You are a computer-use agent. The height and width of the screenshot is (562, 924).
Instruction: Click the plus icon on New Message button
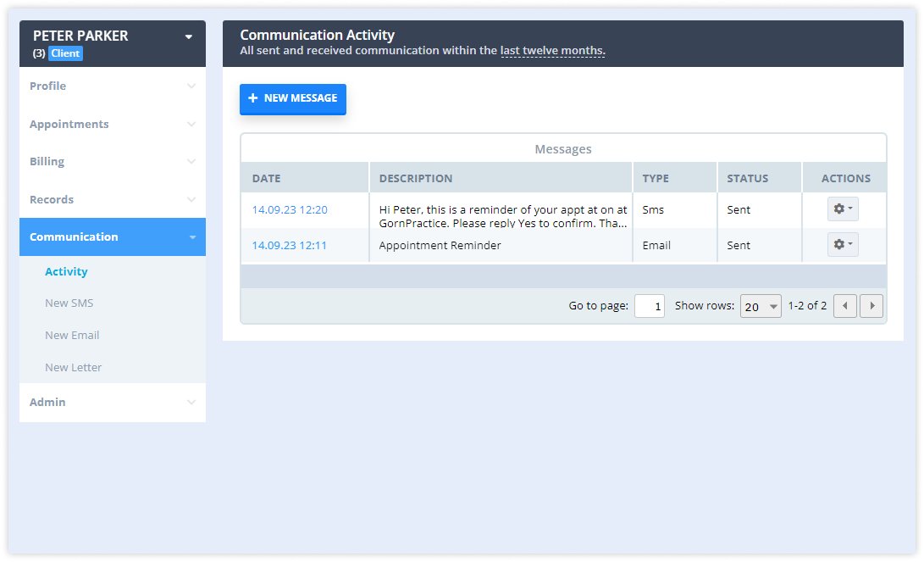pyautogui.click(x=253, y=99)
